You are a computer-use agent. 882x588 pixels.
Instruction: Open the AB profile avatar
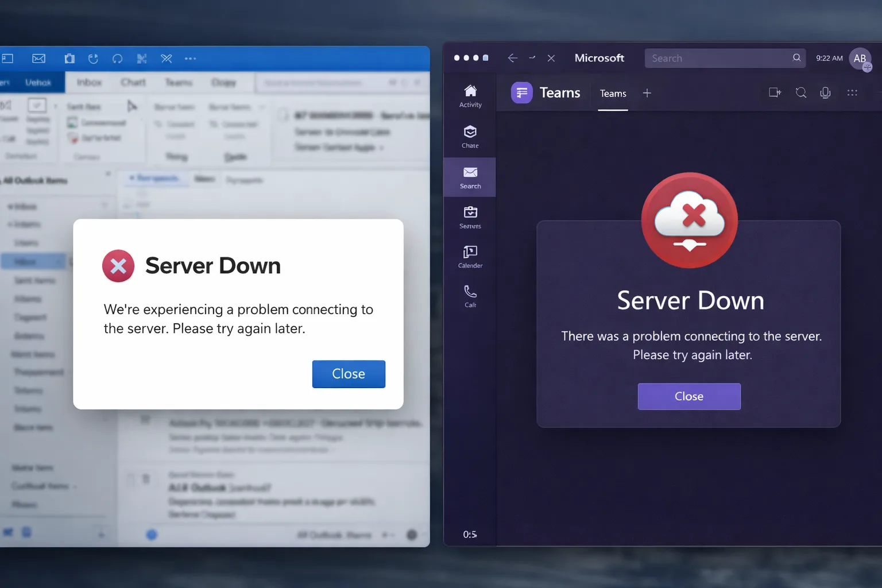click(x=860, y=59)
